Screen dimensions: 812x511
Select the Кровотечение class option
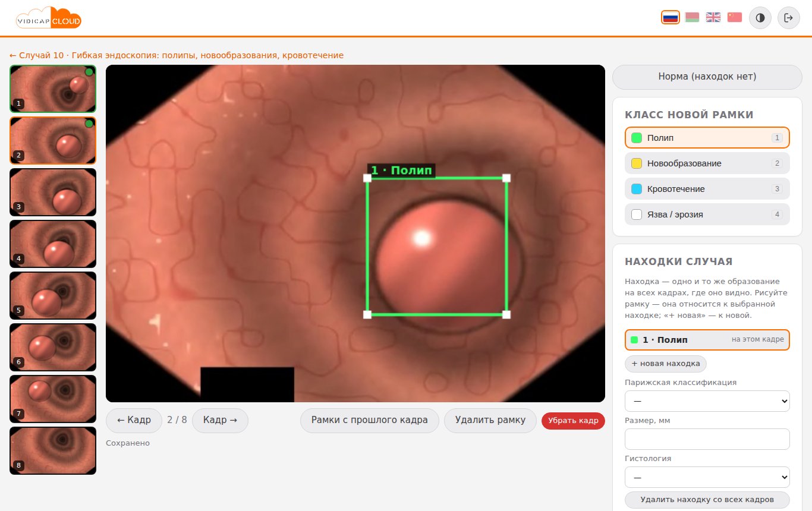707,189
